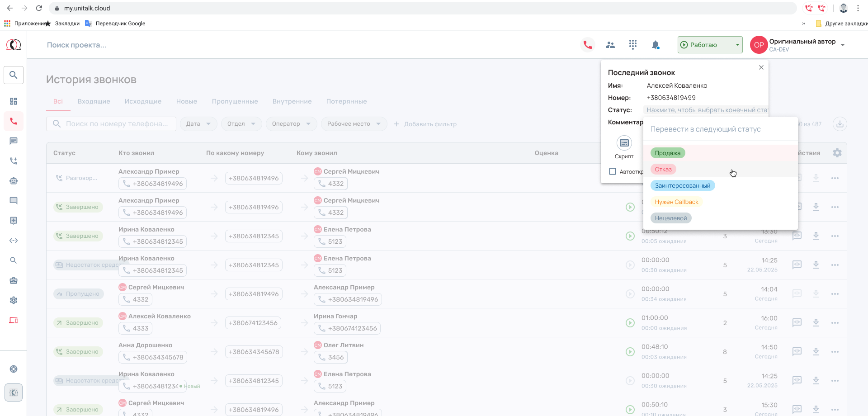Open the dashboard icon in sidebar
868x416 pixels.
pyautogui.click(x=14, y=101)
